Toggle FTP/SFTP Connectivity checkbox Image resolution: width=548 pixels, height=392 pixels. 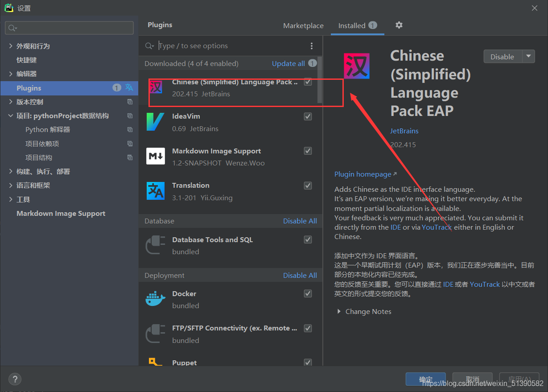308,328
